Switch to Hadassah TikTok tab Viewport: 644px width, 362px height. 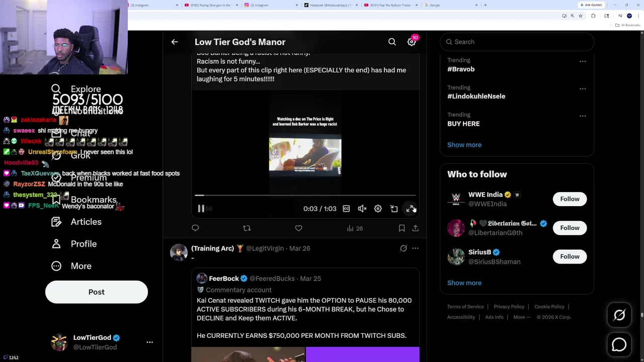tap(331, 5)
